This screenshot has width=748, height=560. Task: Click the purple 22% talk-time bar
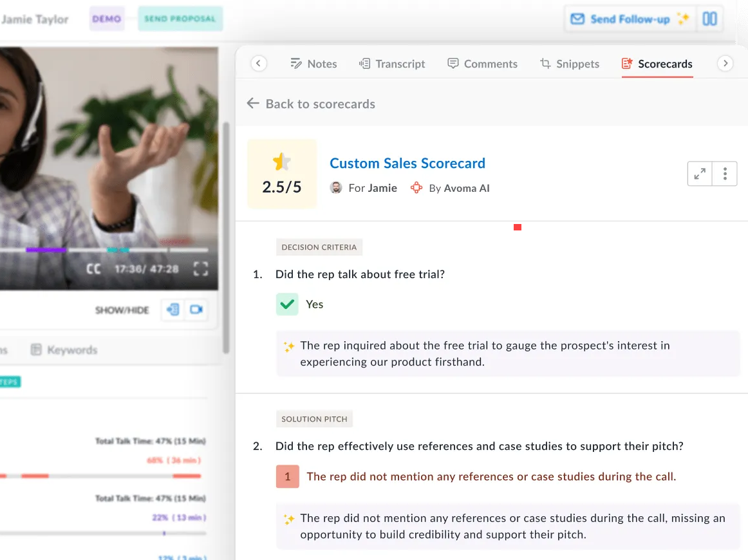tap(164, 534)
